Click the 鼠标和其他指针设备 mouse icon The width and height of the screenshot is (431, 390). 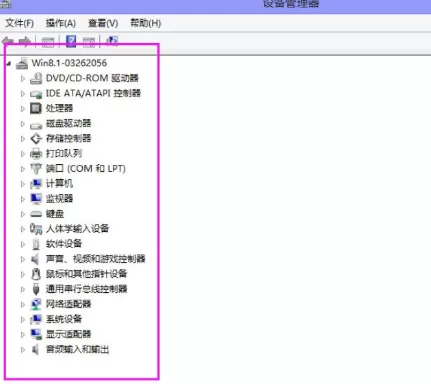pyautogui.click(x=36, y=274)
